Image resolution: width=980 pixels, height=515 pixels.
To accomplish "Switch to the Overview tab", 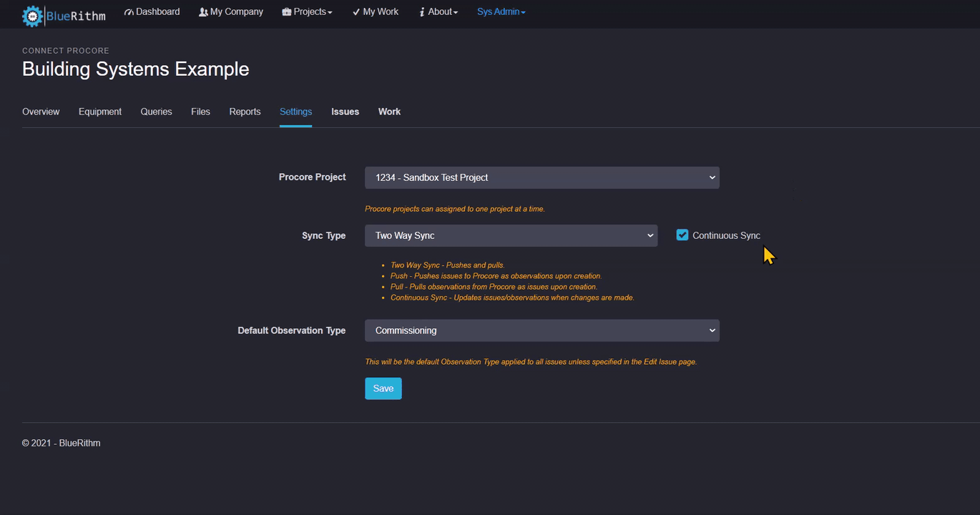I will click(x=41, y=112).
